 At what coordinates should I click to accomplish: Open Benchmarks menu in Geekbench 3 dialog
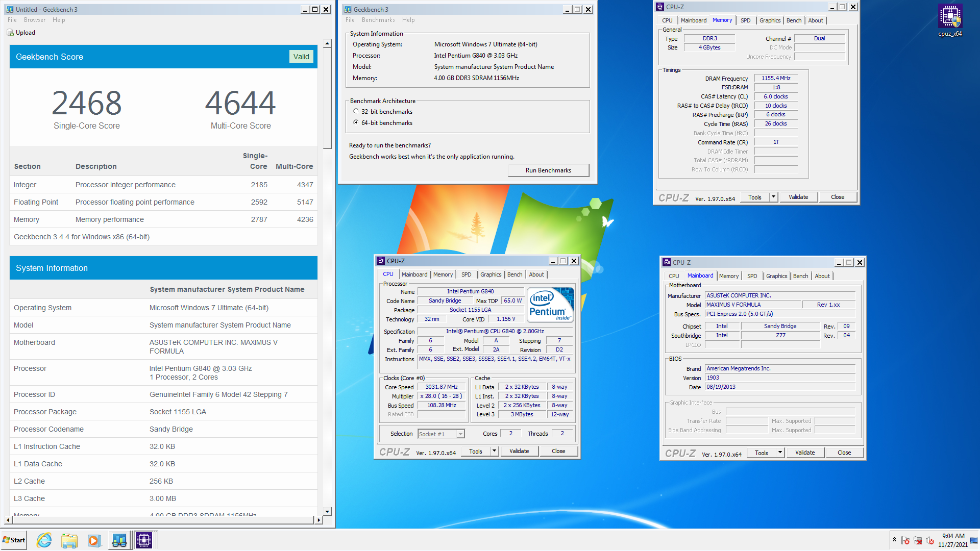[378, 20]
